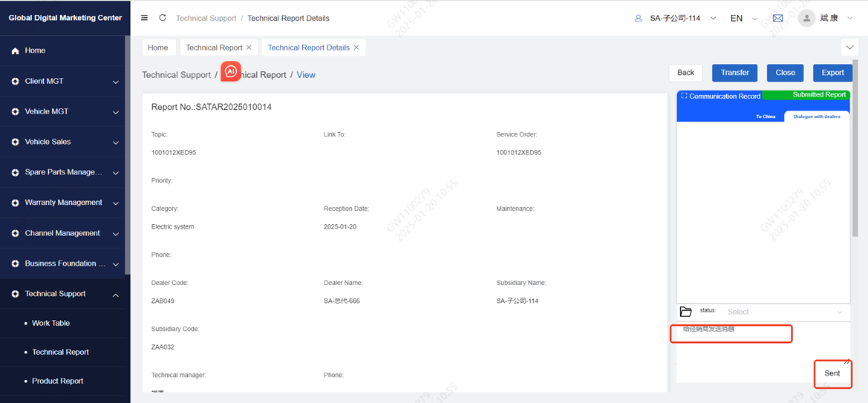Viewport: 868px width, 403px height.
Task: Open the SA-子公司-114 subsidiary dropdown
Action: (x=676, y=18)
